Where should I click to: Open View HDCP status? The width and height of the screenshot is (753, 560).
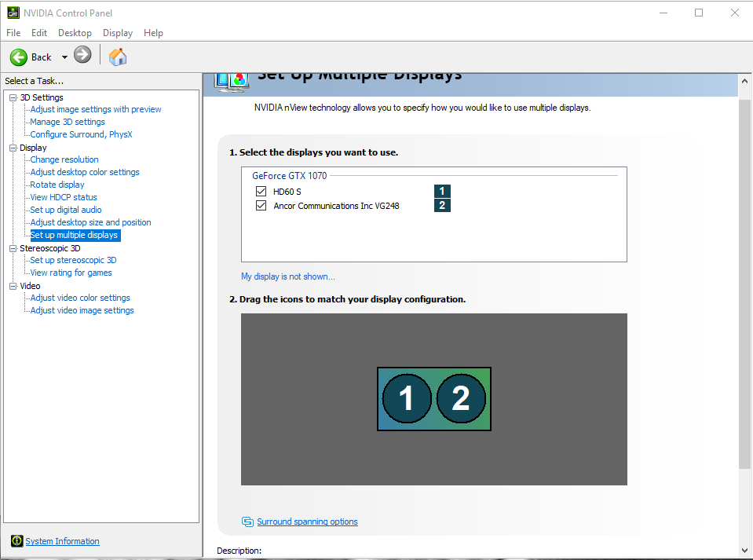(x=64, y=197)
